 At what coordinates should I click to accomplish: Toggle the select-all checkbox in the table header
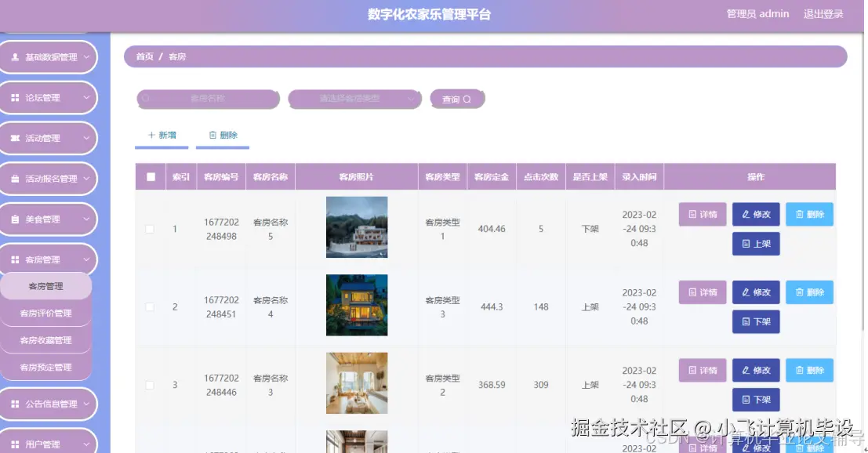click(x=151, y=177)
